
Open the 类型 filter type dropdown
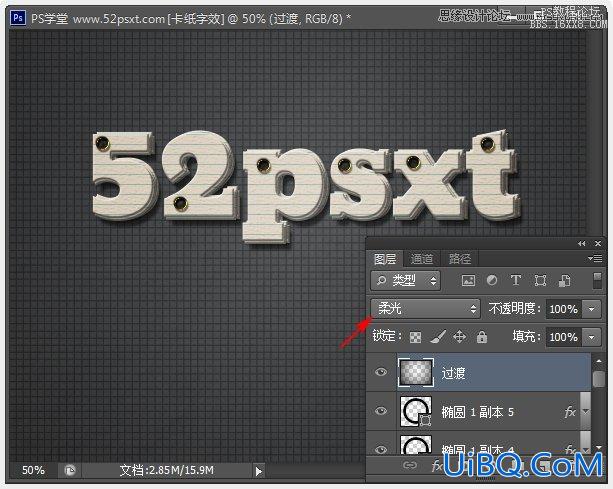point(405,280)
